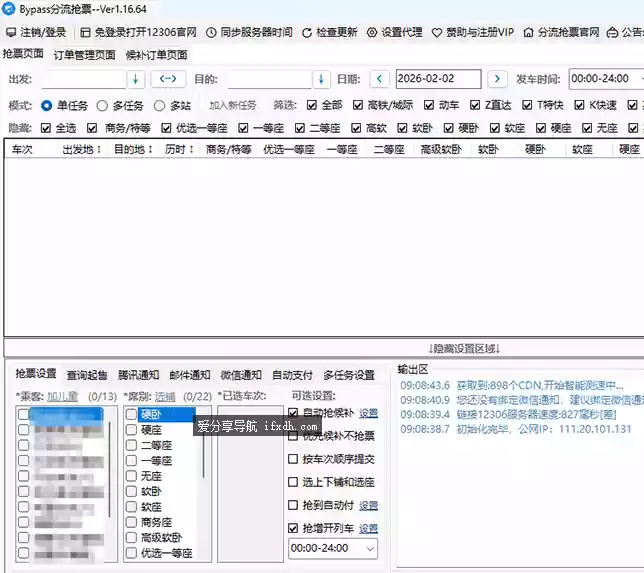644x573 pixels.
Task: Open 自动抢候补 设置 link
Action: point(368,413)
